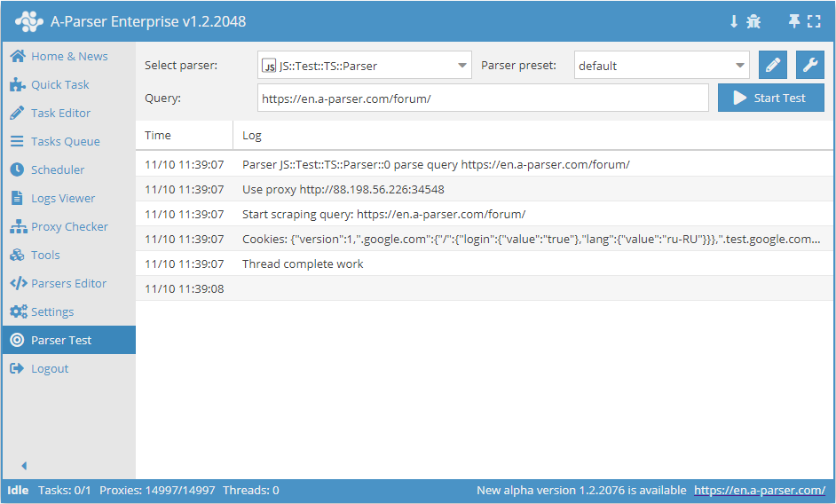836x504 pixels.
Task: Click the Time column header
Action: 158,135
